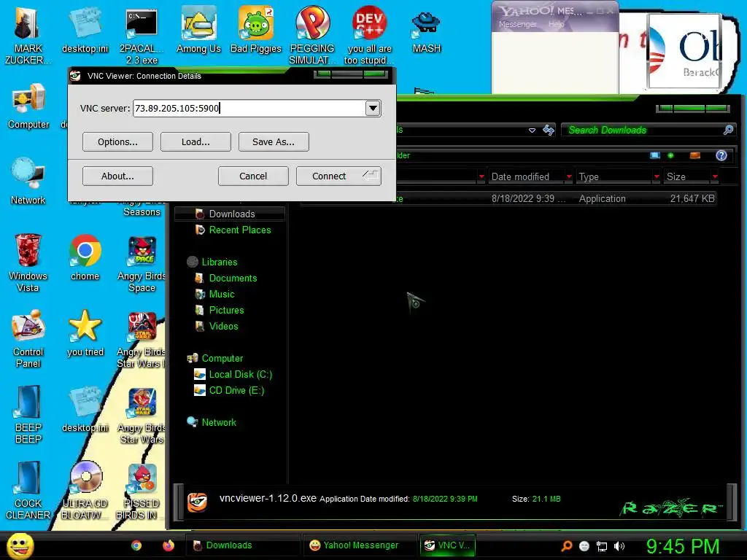Open Type column header dropdown arrow
This screenshot has height=560, width=747.
point(657,176)
